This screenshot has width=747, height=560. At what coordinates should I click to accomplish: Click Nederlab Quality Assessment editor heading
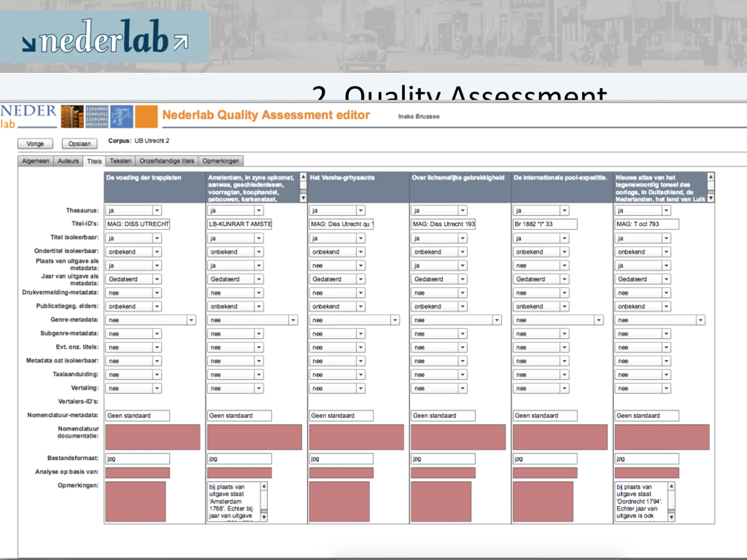[266, 115]
